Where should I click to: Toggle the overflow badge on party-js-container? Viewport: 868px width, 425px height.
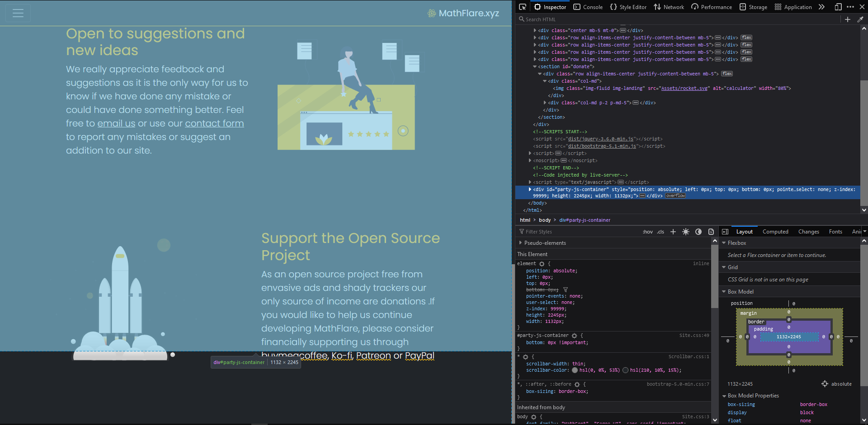675,196
